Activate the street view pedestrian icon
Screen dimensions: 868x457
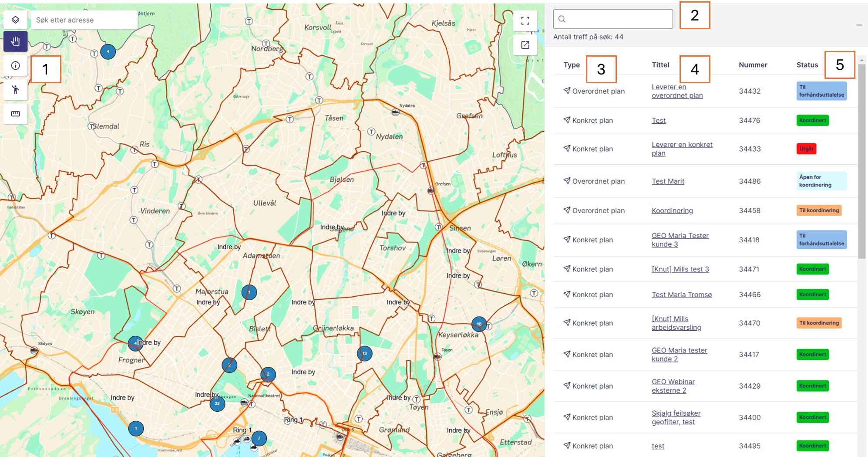click(x=15, y=90)
